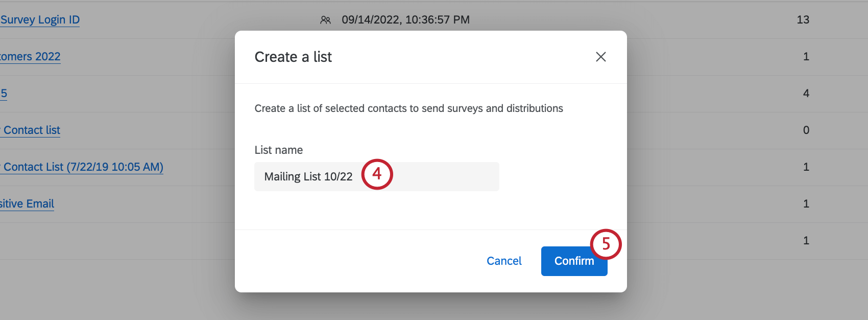
Task: Open the "Contact list" link
Action: coord(32,130)
